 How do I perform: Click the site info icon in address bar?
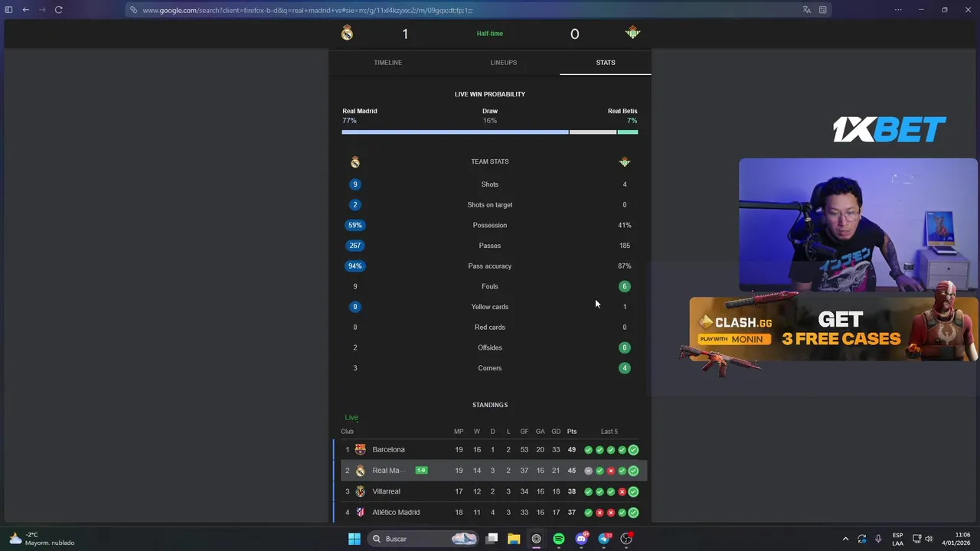(134, 10)
